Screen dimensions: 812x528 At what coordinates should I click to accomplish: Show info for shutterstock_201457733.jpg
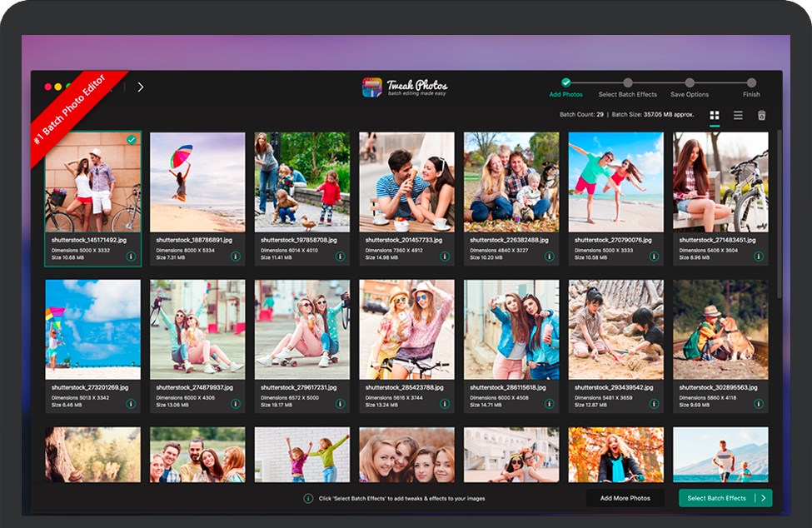coord(445,257)
